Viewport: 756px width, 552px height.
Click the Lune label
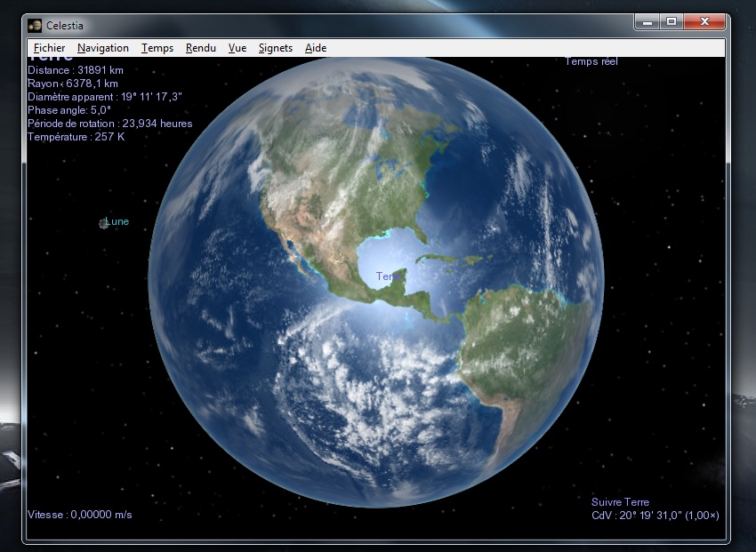coord(117,221)
